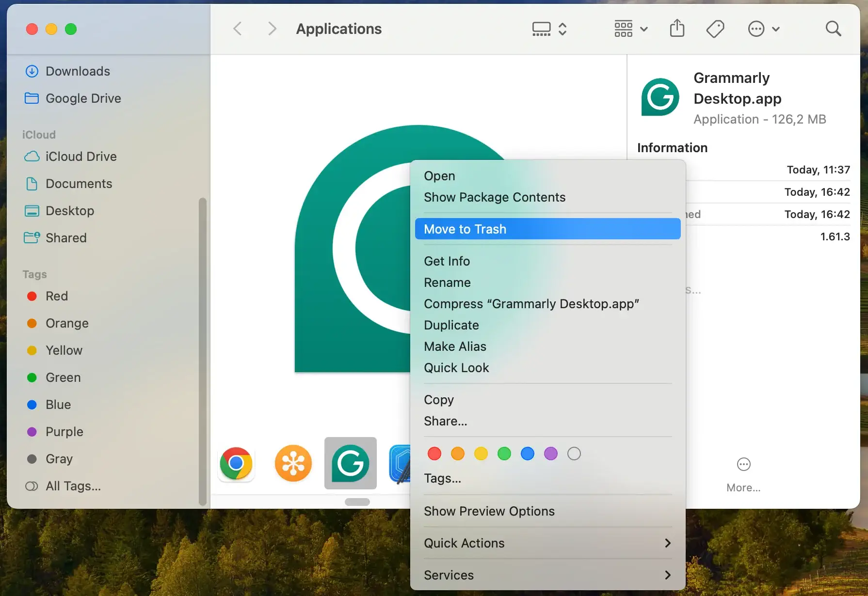Select the Green tag in sidebar
The width and height of the screenshot is (868, 596).
click(54, 377)
